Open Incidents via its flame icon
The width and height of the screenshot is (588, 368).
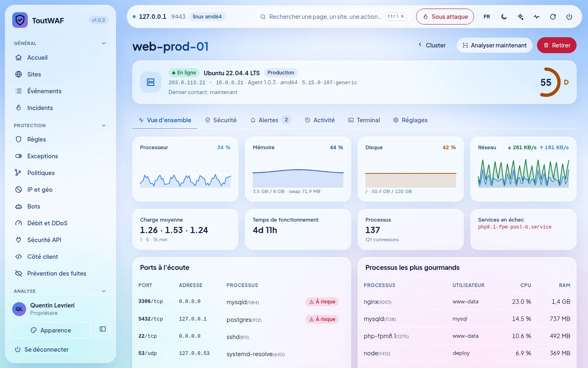18,108
